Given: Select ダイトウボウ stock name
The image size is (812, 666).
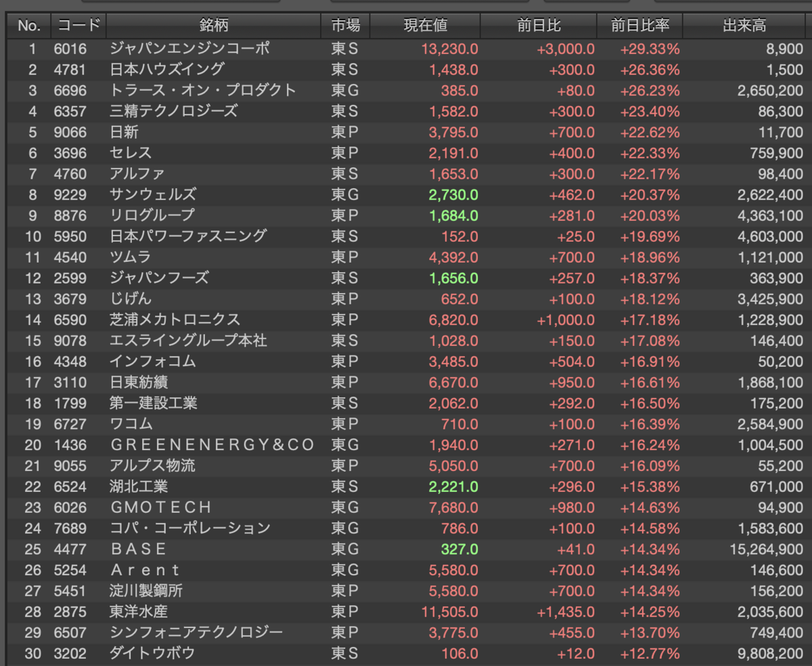Looking at the screenshot, I should 152,654.
